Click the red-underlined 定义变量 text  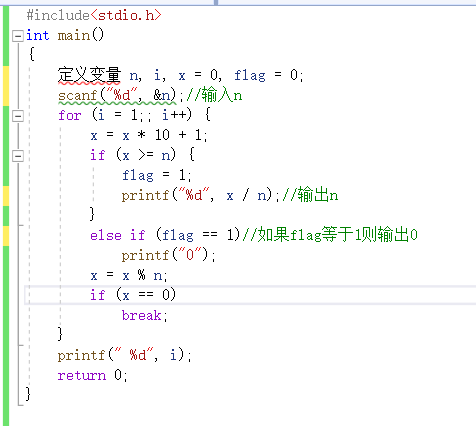(89, 75)
